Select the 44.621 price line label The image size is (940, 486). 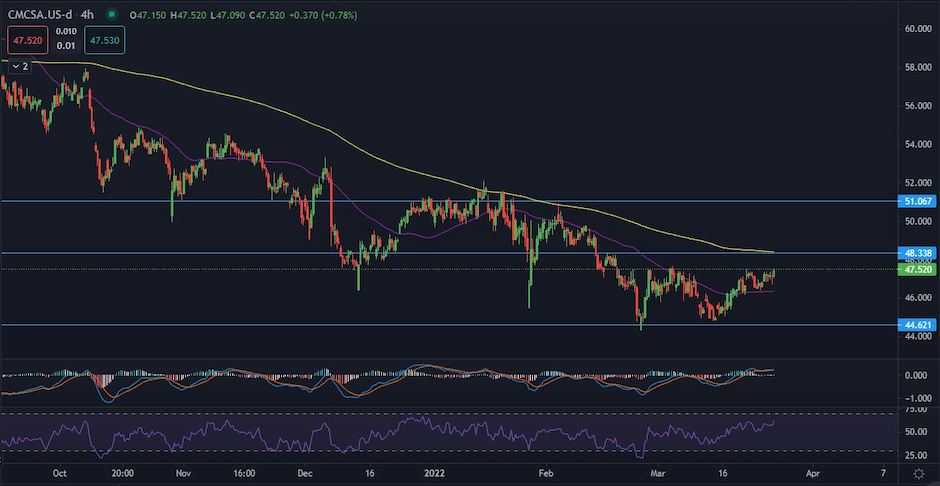click(917, 325)
